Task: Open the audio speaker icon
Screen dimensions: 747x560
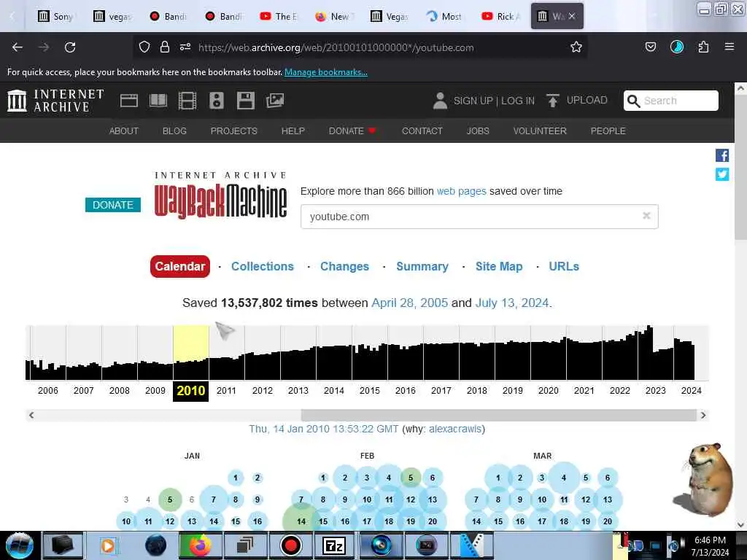Action: coord(216,101)
